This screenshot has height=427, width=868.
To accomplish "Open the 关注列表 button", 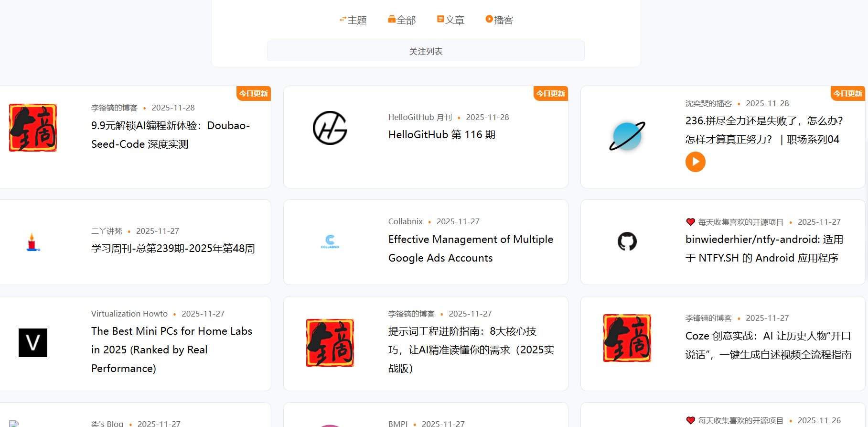I will 426,51.
